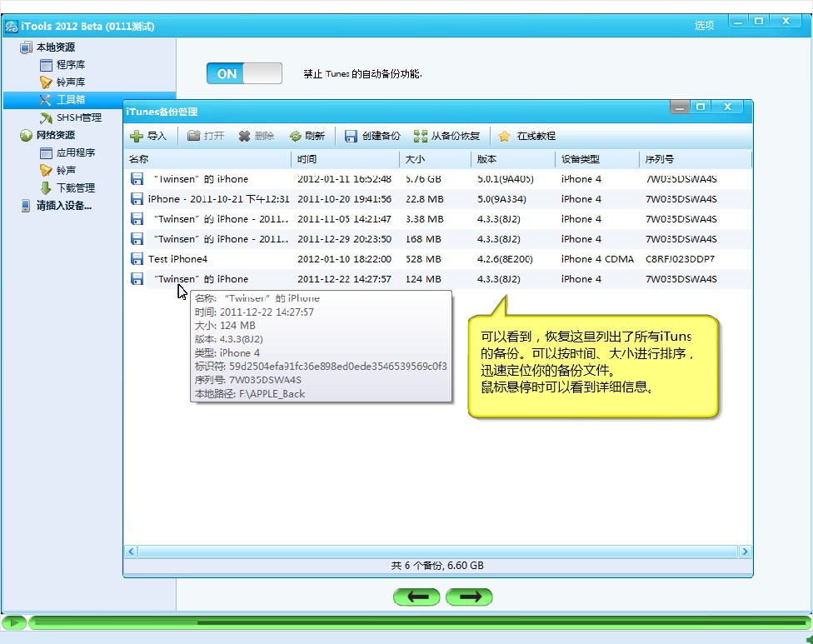This screenshot has width=813, height=644.
Task: Click the 刷新 refresh toolbar icon
Action: click(295, 136)
